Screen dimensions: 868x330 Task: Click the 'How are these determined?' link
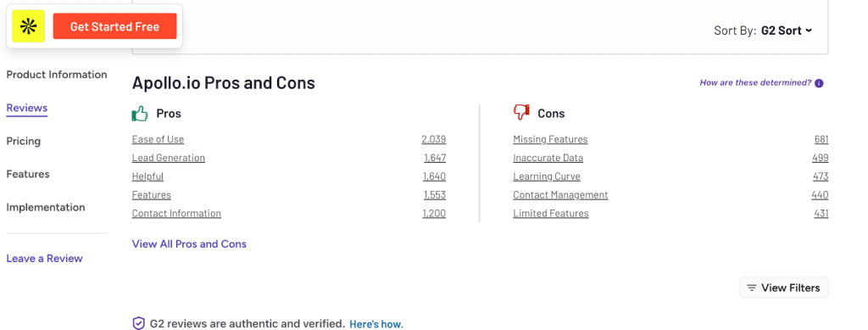(755, 83)
